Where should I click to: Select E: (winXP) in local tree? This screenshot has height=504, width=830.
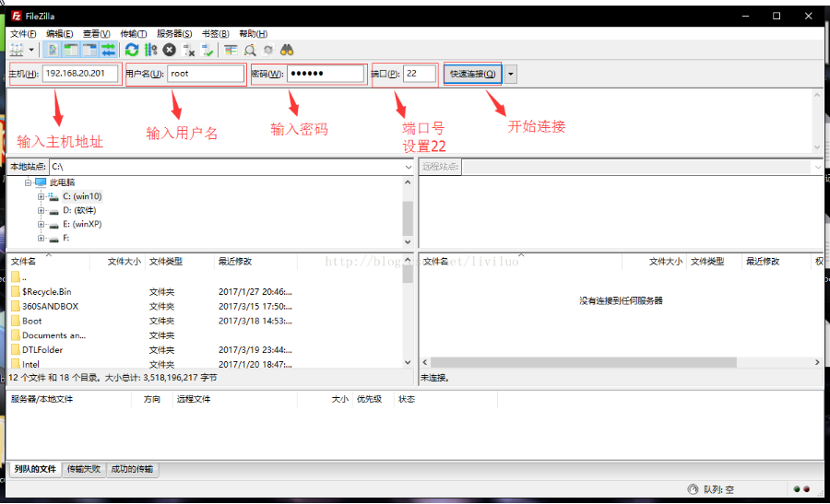[x=82, y=224]
